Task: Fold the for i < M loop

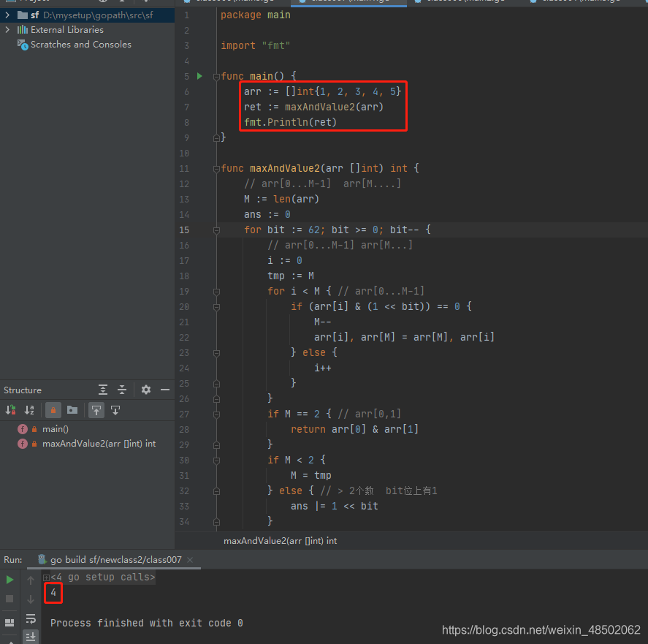Action: pos(216,292)
